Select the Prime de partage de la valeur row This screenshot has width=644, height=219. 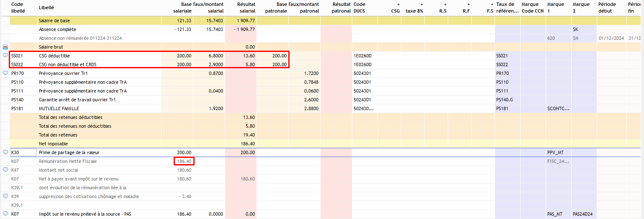click(x=69, y=152)
